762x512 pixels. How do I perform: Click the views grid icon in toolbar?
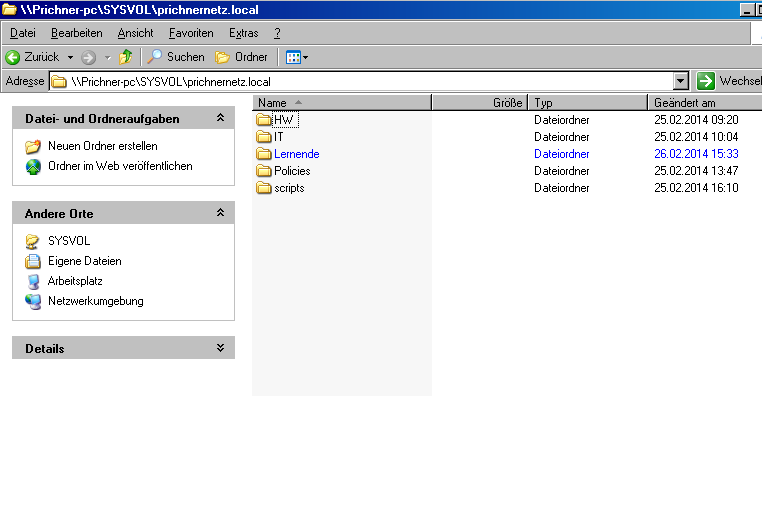point(294,57)
